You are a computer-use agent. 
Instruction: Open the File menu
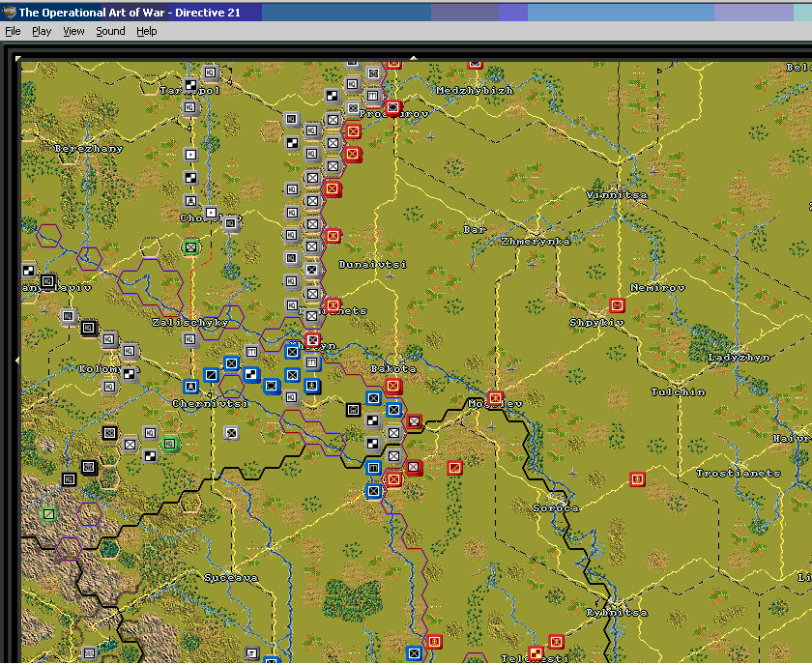click(13, 32)
